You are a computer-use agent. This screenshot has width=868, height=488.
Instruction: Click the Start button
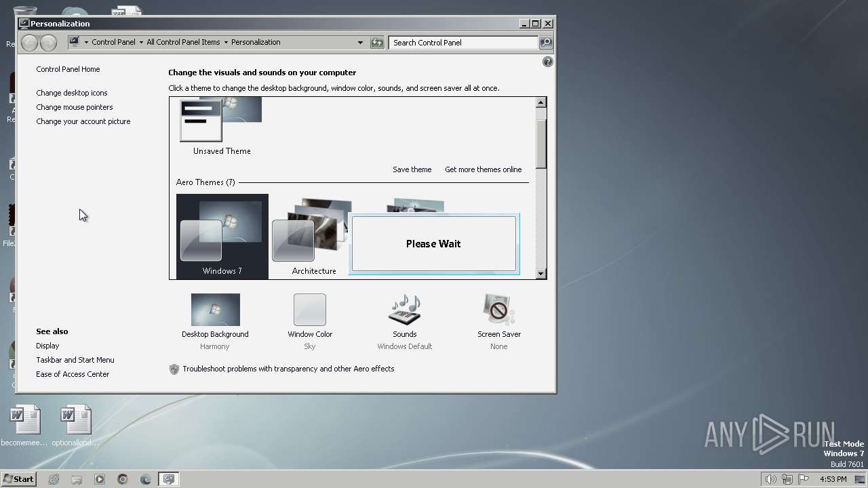click(x=18, y=479)
